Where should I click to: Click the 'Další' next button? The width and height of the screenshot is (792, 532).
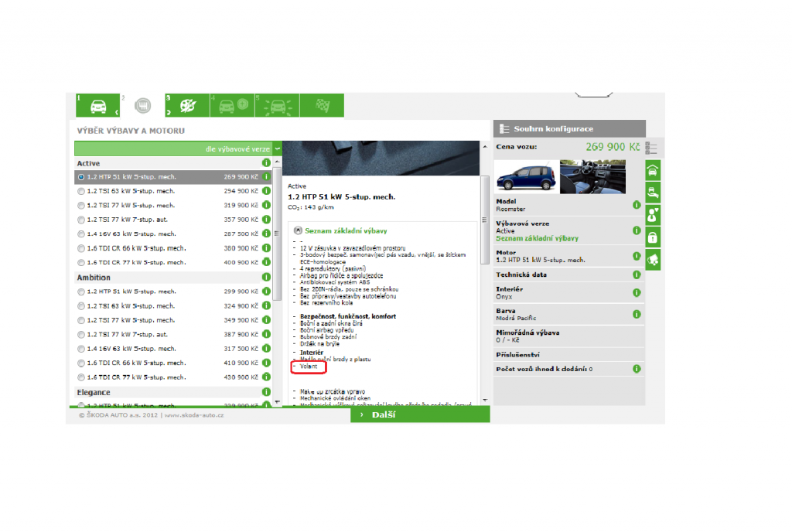420,415
